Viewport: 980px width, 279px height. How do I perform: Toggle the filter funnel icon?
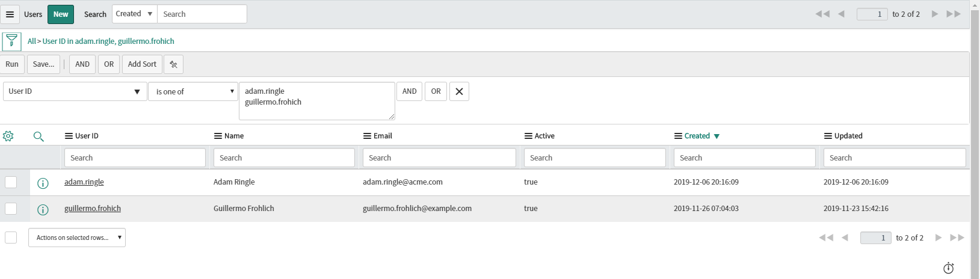click(x=11, y=41)
